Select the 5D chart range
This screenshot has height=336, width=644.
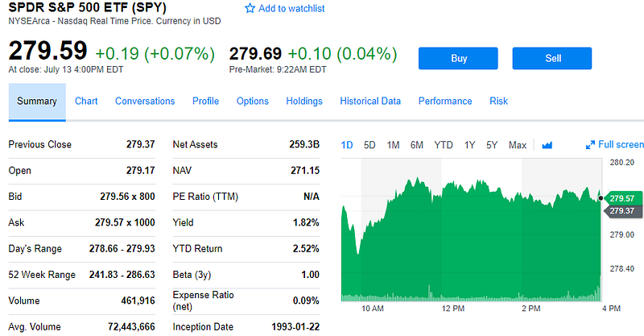click(x=369, y=145)
